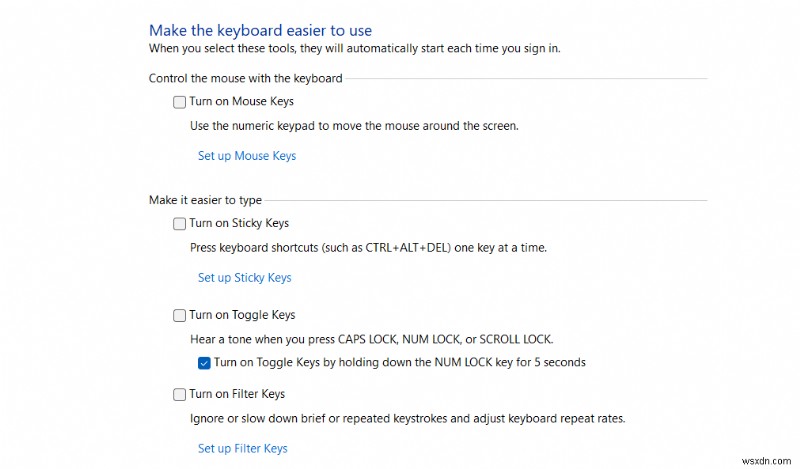Enable the Turn on Mouse Keys checkbox

coord(180,102)
